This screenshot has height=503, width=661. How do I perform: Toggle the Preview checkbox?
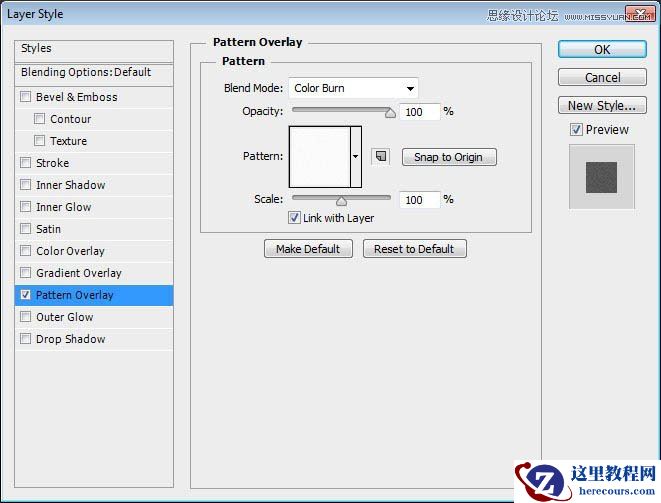coord(576,129)
